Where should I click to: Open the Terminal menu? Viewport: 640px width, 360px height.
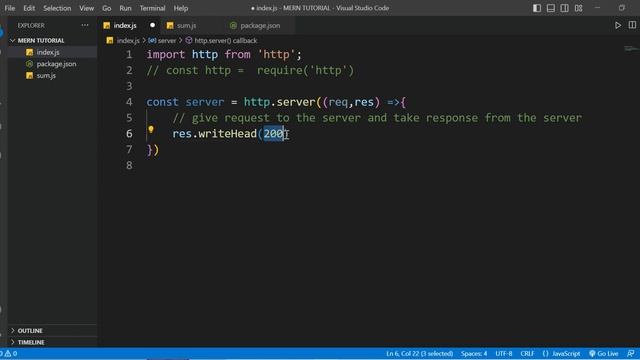[x=152, y=8]
